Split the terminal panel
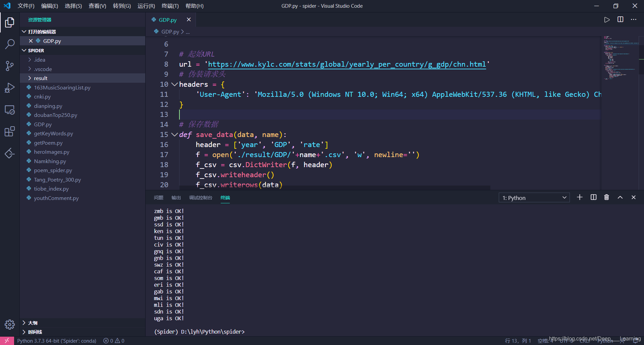Screen dimensions: 644x345 [x=593, y=197]
